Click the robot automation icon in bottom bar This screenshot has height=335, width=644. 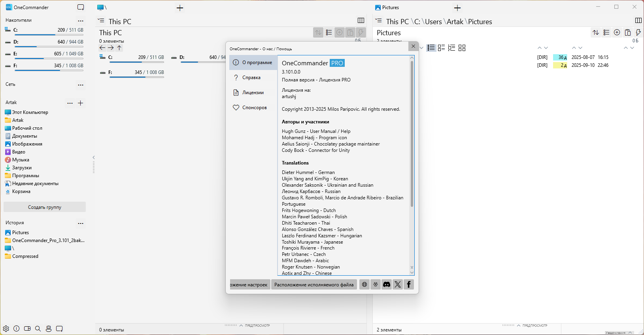[x=49, y=328]
